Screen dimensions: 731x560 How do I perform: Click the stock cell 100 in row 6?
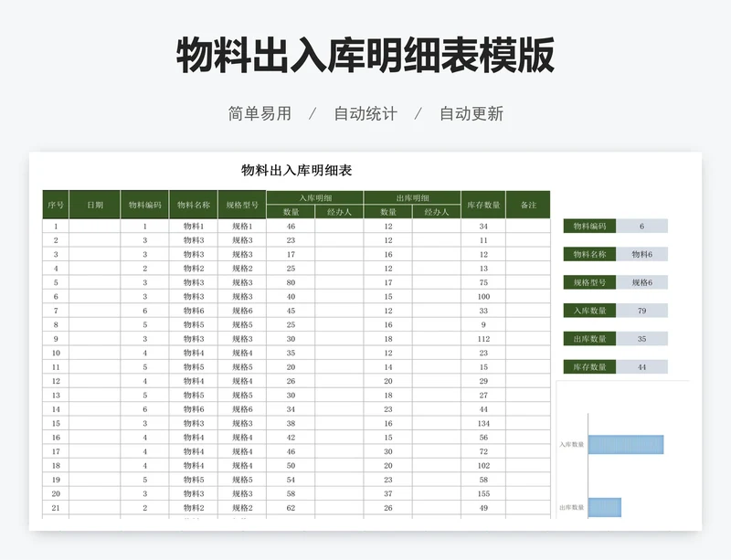pyautogui.click(x=483, y=297)
